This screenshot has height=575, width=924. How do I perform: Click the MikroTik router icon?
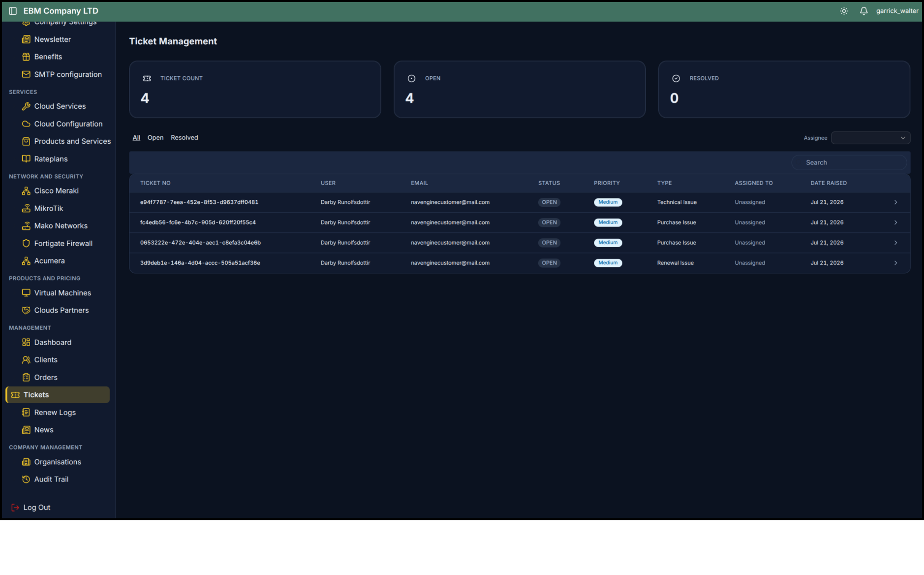point(26,209)
